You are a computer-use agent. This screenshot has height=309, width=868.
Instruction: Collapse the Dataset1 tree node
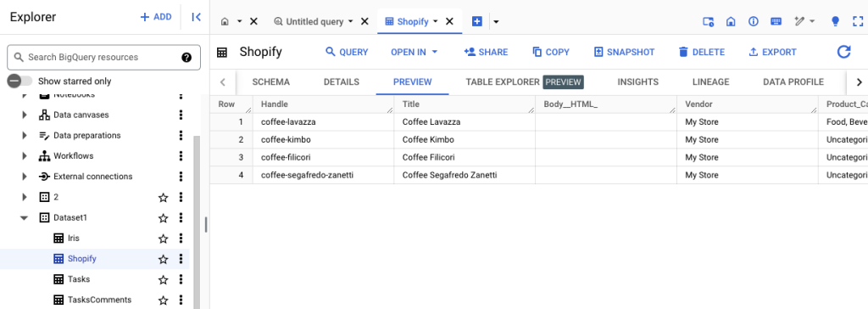coord(24,218)
